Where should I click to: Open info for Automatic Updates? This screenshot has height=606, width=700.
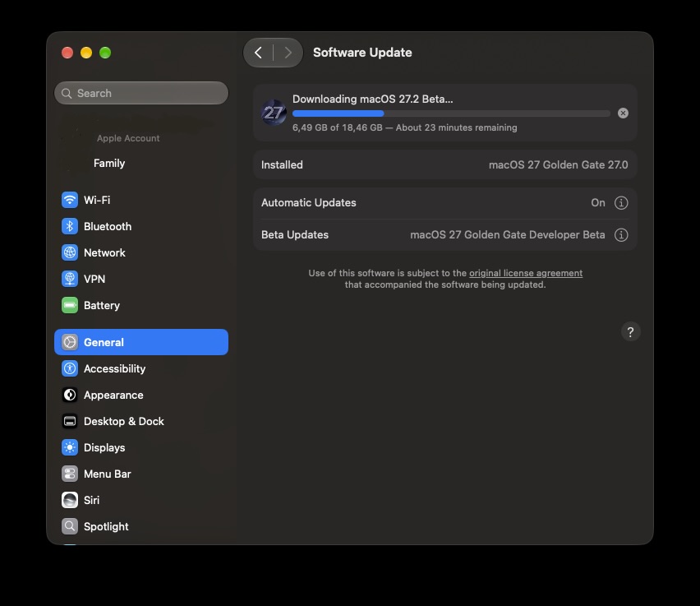pyautogui.click(x=621, y=203)
